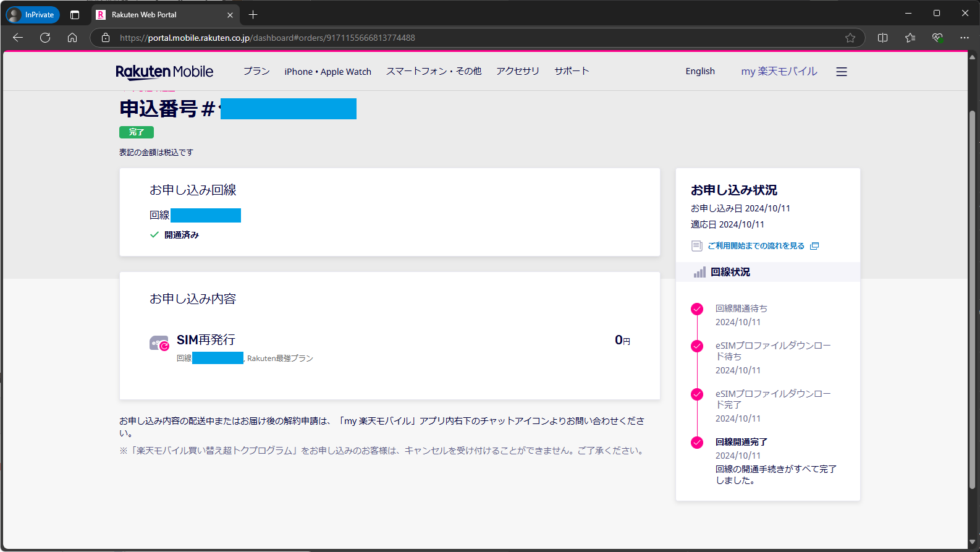
Task: Add this page to favorites with the star
Action: pyautogui.click(x=850, y=38)
